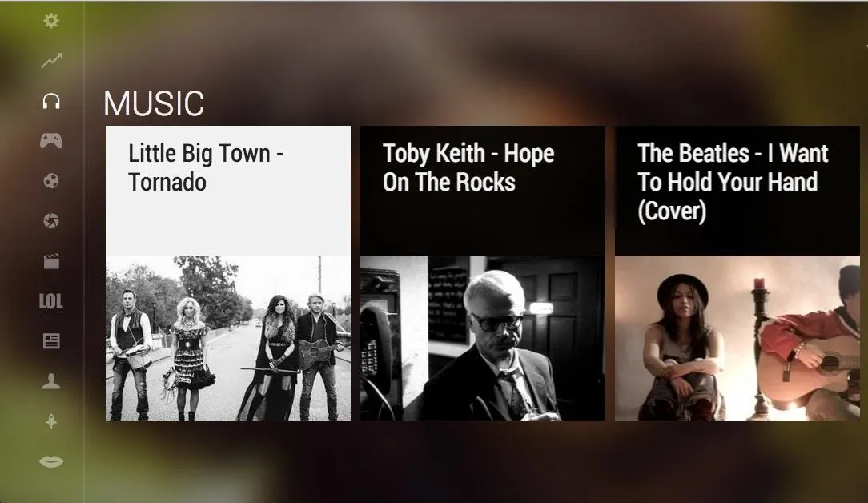Viewport: 868px width, 503px height.
Task: Open the trending chart icon category
Action: (x=51, y=60)
